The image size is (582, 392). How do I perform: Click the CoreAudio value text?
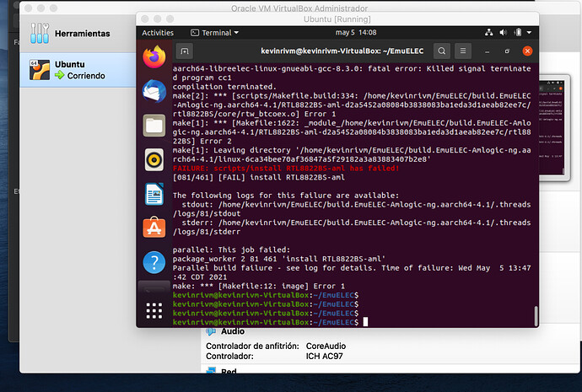pos(326,346)
